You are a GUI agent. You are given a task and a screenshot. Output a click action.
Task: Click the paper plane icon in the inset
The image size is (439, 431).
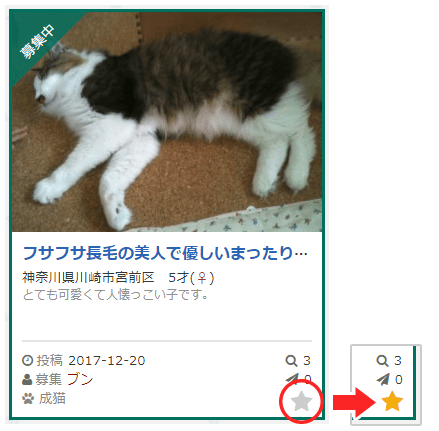coord(383,379)
